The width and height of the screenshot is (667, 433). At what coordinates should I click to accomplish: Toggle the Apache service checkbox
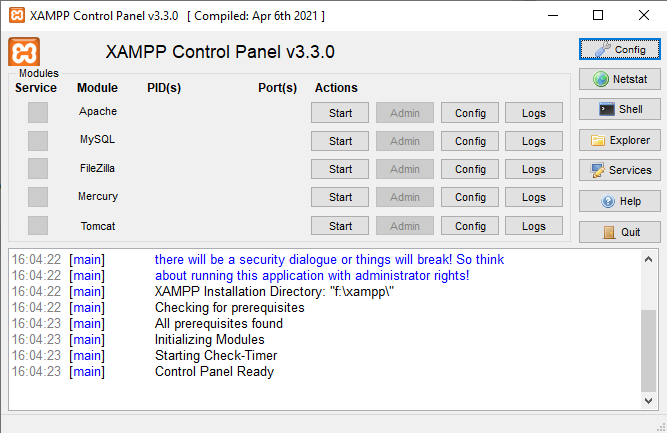pyautogui.click(x=38, y=113)
